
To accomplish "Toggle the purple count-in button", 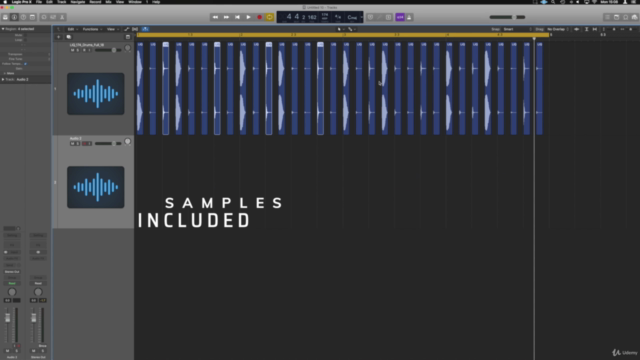I will pyautogui.click(x=400, y=17).
